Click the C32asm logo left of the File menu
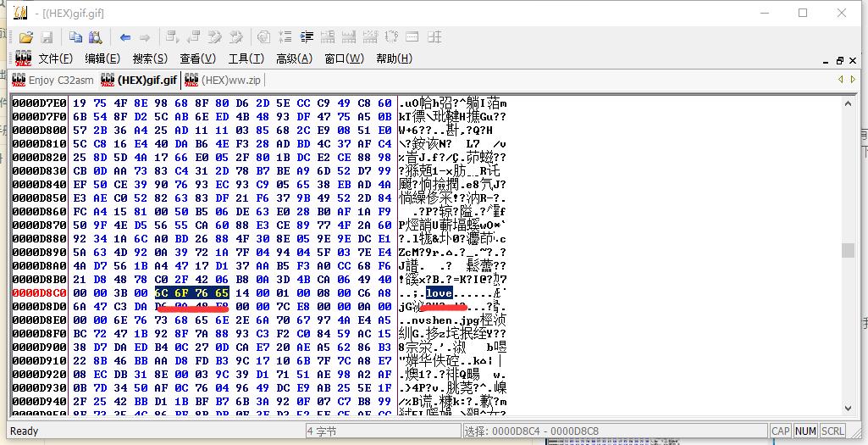This screenshot has width=868, height=445. click(21, 58)
